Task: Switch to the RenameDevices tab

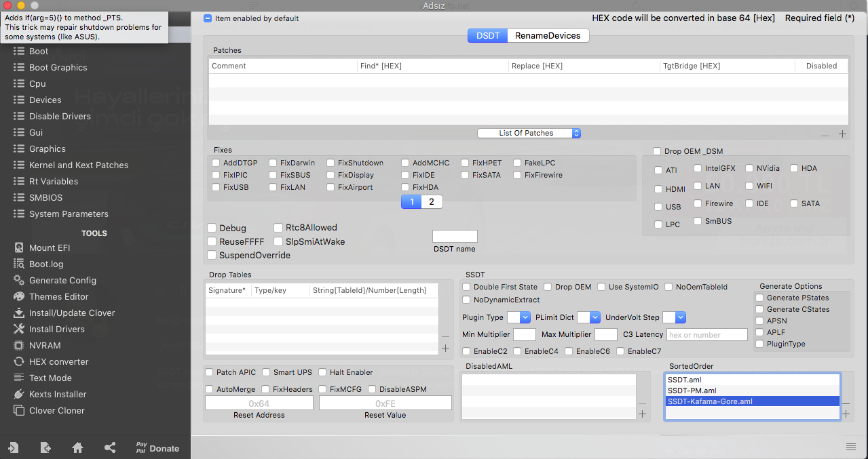Action: click(548, 36)
